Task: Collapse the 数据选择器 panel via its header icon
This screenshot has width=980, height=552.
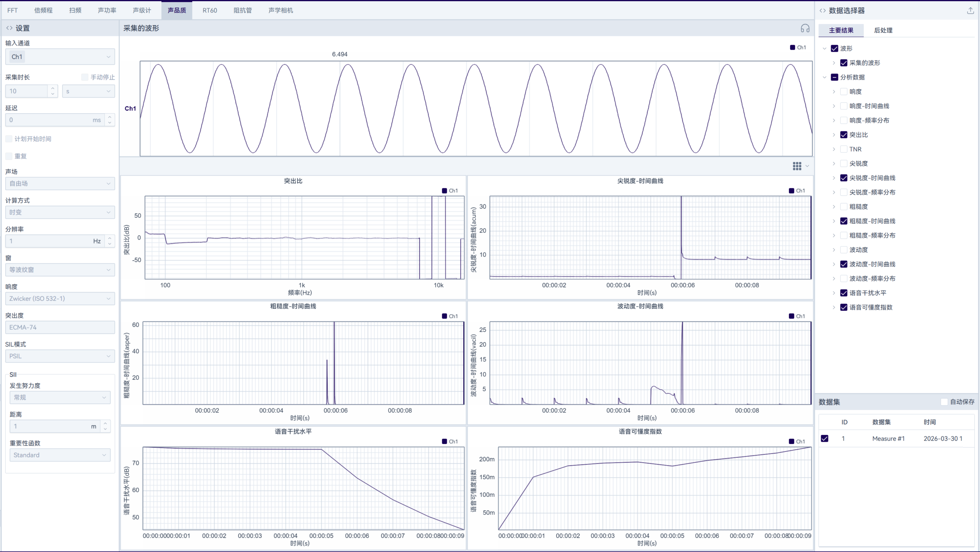Action: coord(822,11)
